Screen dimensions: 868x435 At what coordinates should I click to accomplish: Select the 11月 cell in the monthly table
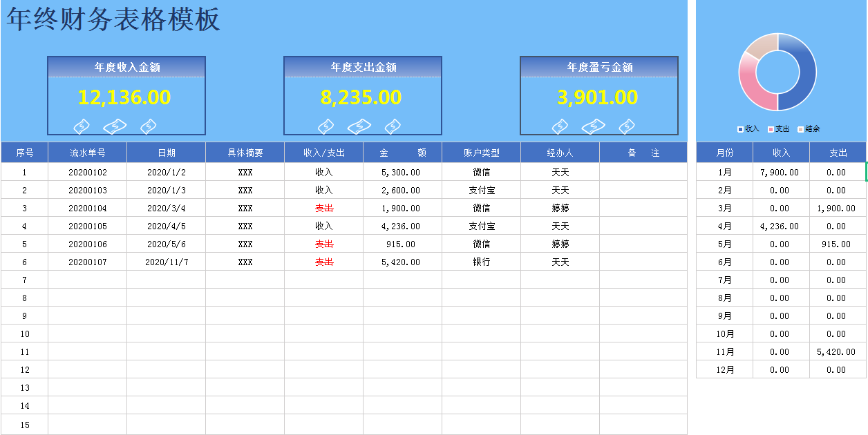point(725,351)
